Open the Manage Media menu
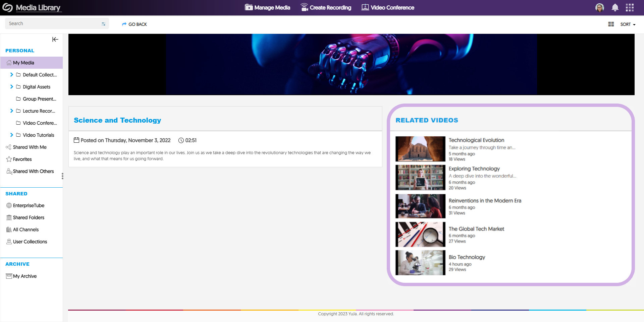 (267, 8)
